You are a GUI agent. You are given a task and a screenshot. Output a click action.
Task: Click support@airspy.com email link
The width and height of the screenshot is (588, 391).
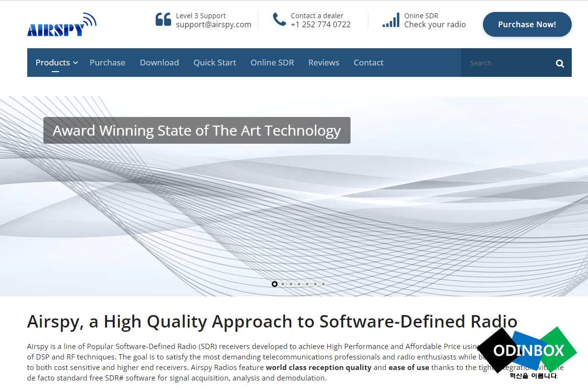pyautogui.click(x=214, y=25)
